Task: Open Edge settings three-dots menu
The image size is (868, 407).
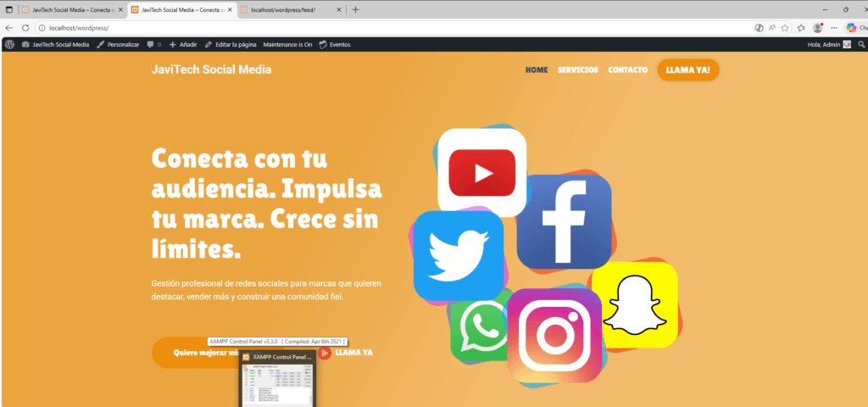Action: (833, 28)
